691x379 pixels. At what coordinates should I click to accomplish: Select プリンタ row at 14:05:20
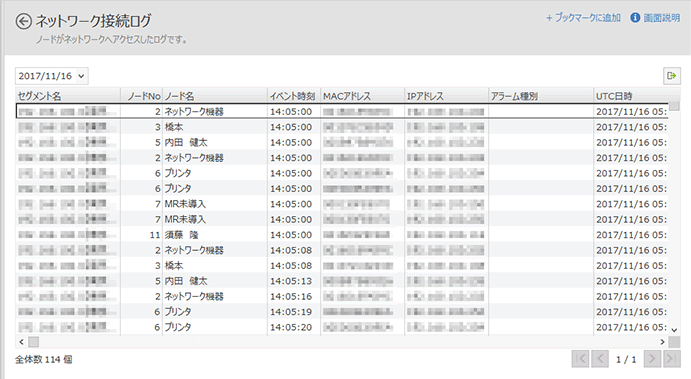342,327
